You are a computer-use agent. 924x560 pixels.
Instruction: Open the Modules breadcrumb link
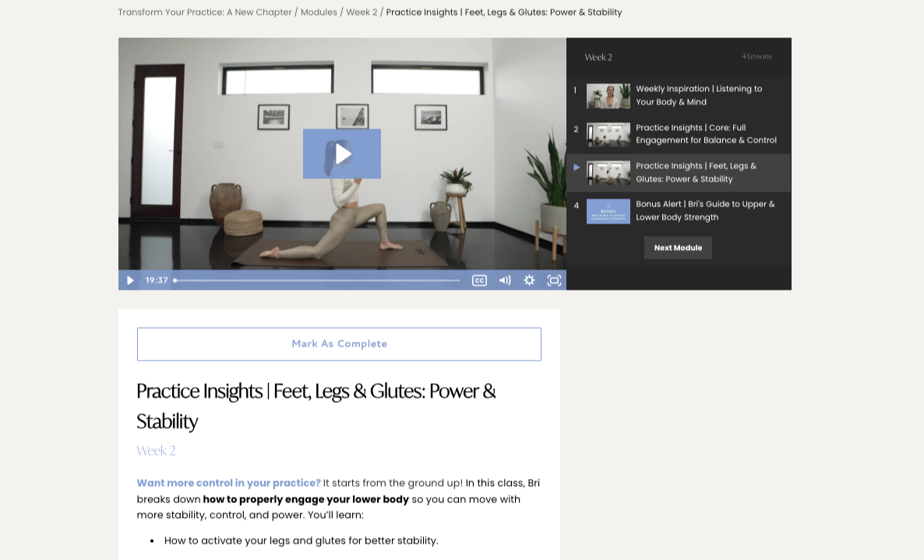tap(319, 12)
